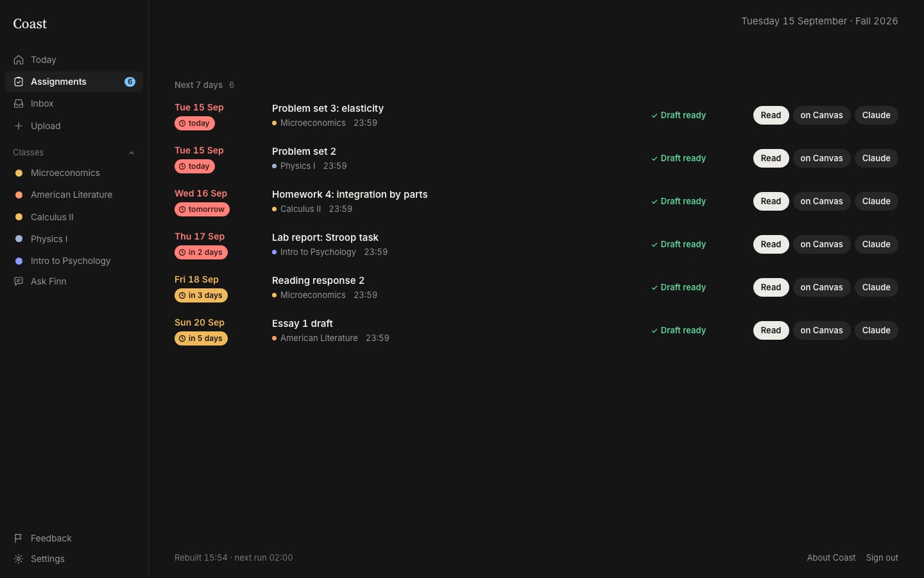924x578 pixels.
Task: Select the Microeconomics class in sidebar
Action: 74,173
